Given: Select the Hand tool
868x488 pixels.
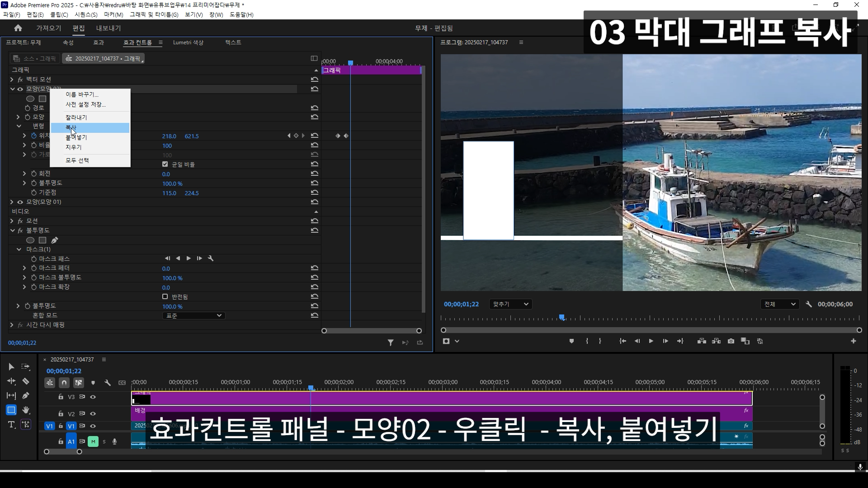Looking at the screenshot, I should pos(26,410).
